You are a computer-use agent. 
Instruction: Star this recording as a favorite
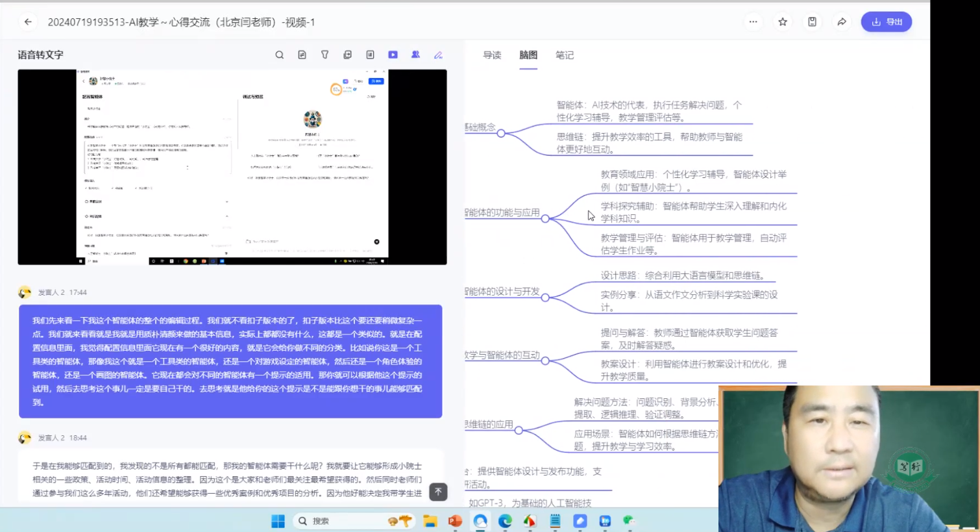pos(783,22)
